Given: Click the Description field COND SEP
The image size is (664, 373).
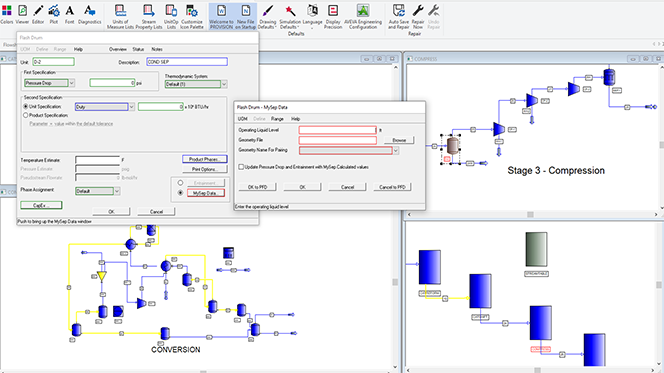Looking at the screenshot, I should click(187, 62).
